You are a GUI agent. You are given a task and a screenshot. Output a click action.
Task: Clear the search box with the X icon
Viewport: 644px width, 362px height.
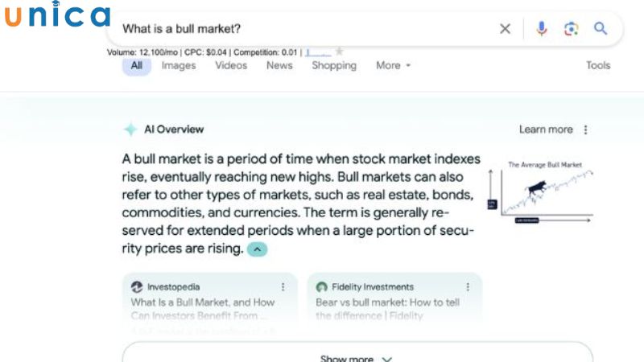[x=505, y=29]
